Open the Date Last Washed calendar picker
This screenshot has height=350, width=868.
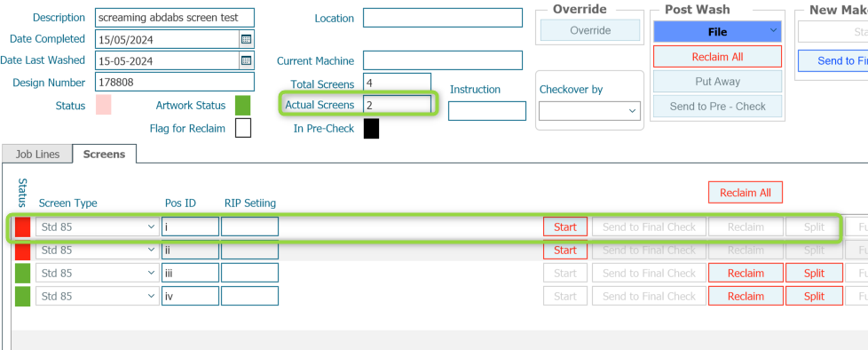tap(247, 60)
